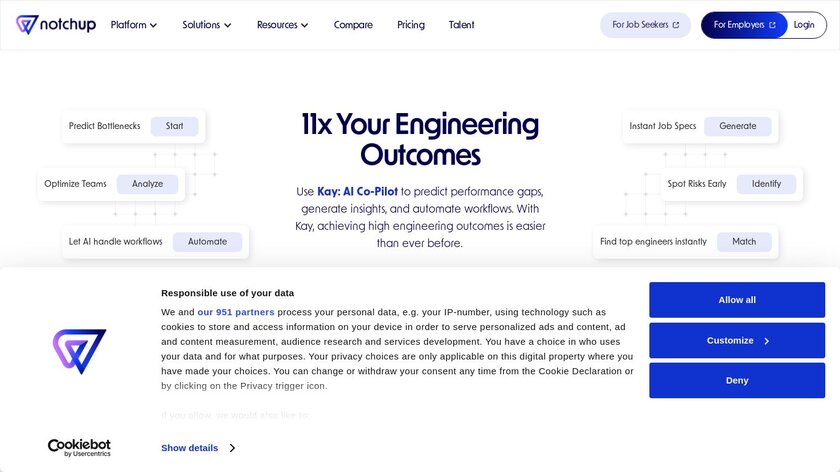Go to the Pricing page
The image size is (840, 472).
pyautogui.click(x=411, y=25)
